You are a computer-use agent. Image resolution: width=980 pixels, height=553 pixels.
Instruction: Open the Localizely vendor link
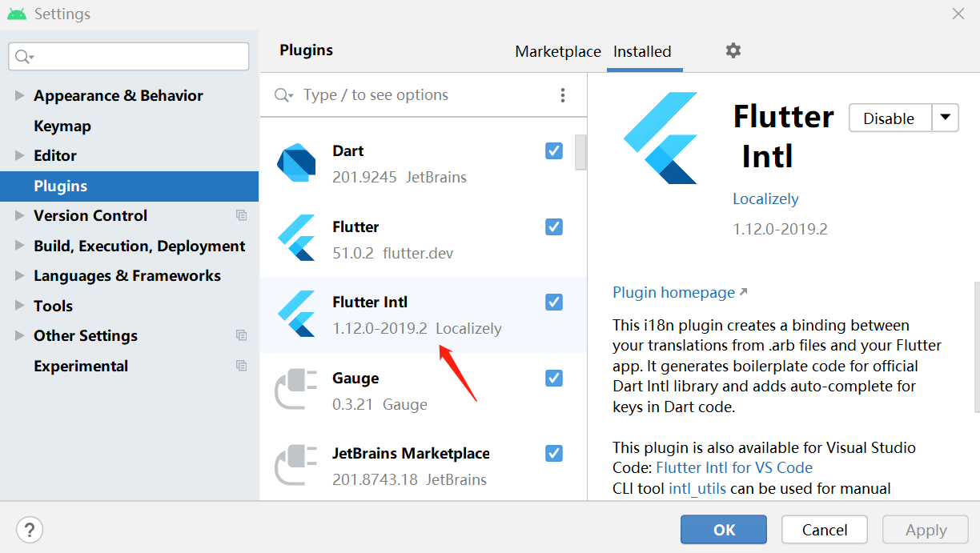pyautogui.click(x=765, y=198)
